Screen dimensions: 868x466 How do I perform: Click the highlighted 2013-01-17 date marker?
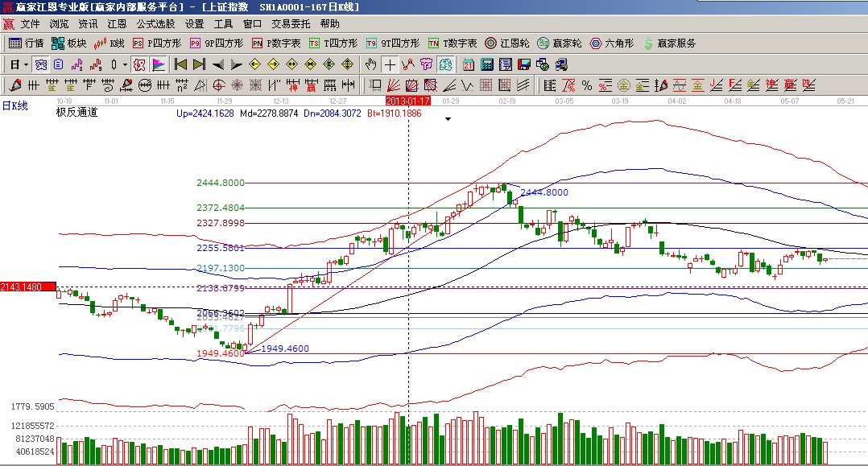408,101
